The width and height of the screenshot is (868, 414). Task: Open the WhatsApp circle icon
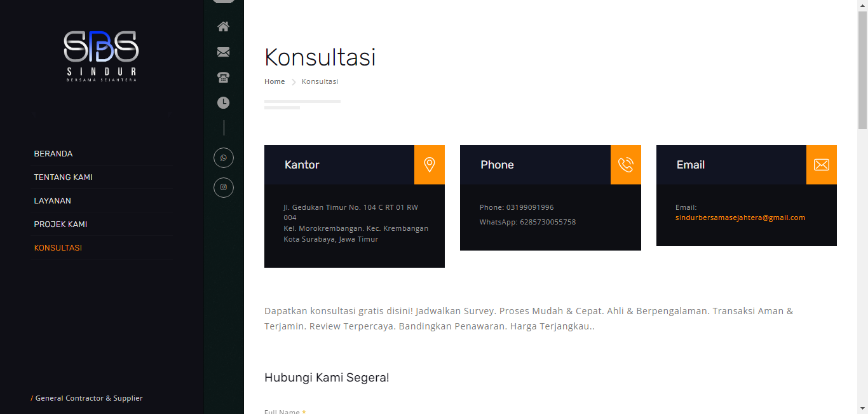tap(224, 158)
